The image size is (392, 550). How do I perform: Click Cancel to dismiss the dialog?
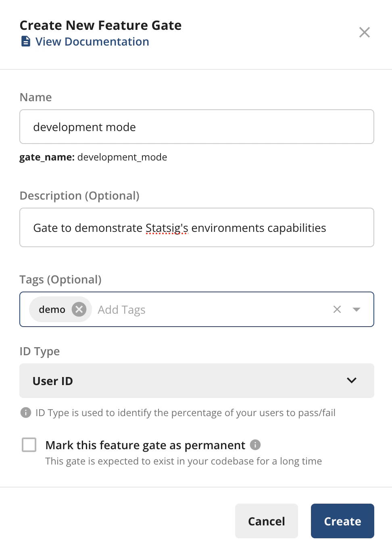(x=266, y=521)
